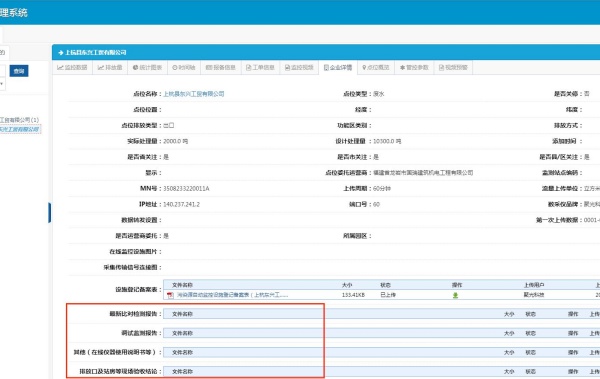600x379 pixels.
Task: Click the 10000.0 吨 design capacity value
Action: click(x=387, y=141)
